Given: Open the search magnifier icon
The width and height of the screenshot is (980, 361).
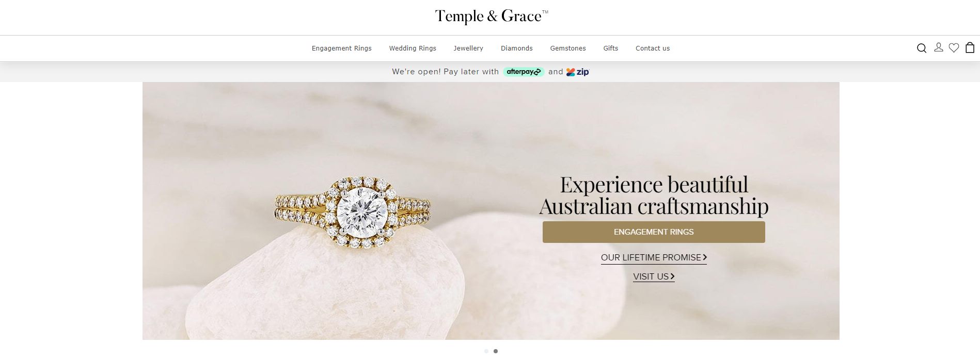Looking at the screenshot, I should [921, 48].
